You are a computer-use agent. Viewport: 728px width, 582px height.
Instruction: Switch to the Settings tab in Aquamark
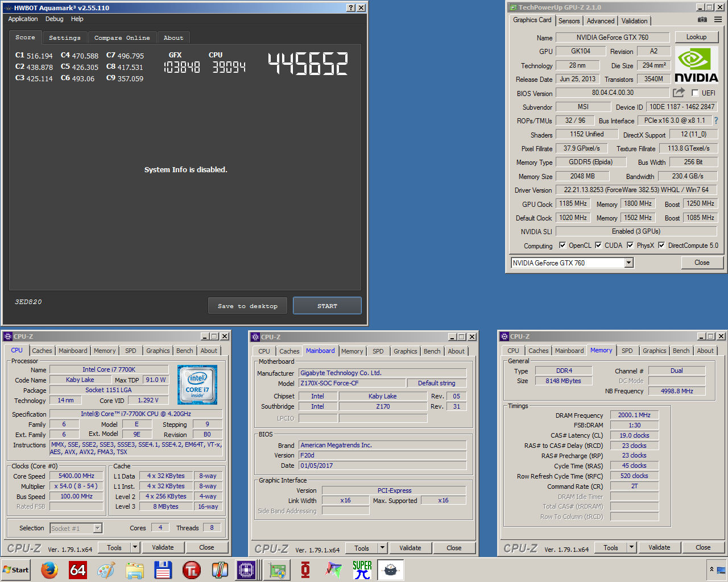(65, 38)
